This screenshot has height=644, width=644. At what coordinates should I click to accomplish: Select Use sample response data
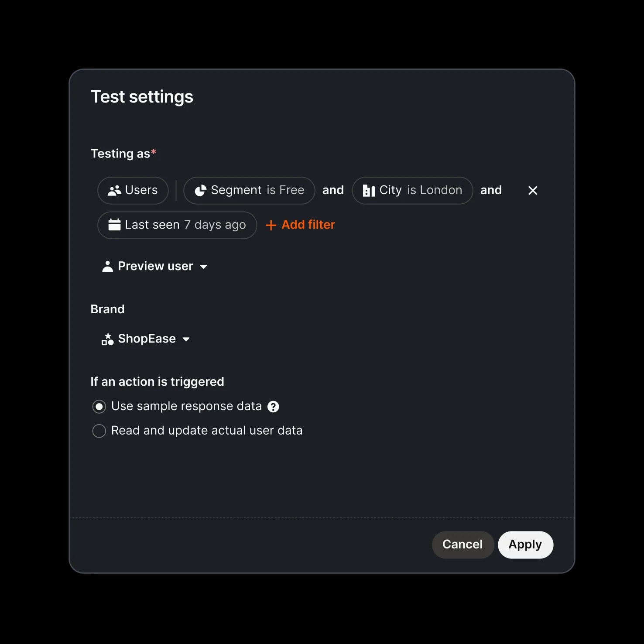(x=99, y=406)
